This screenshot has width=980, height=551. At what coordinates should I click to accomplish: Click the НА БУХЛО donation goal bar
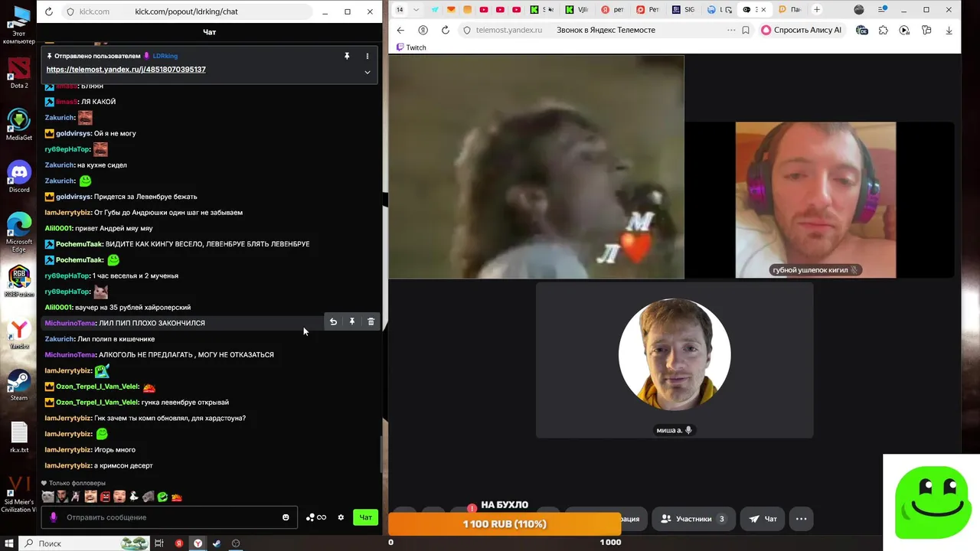coord(505,524)
